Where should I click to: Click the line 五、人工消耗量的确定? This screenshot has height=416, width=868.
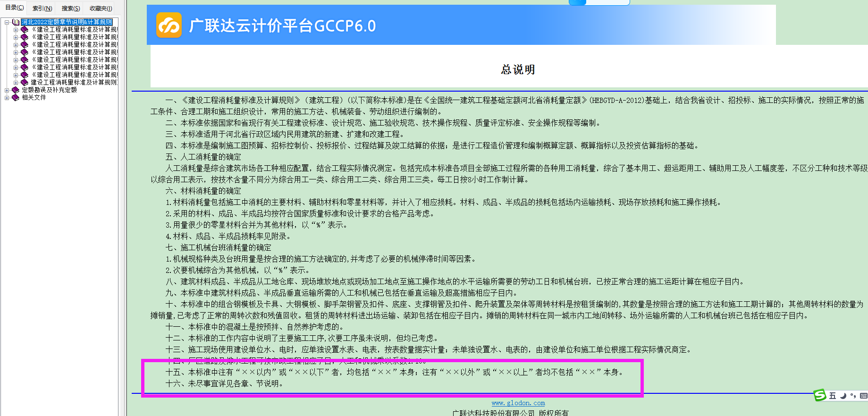[x=203, y=157]
